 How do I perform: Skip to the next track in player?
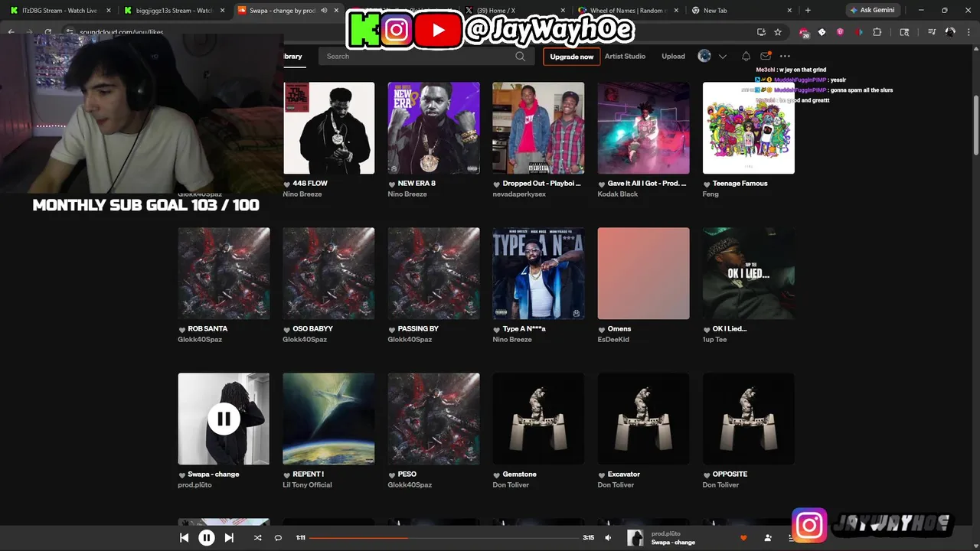229,538
